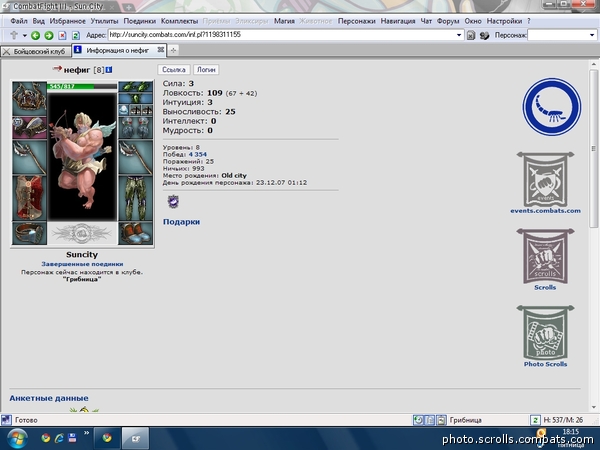This screenshot has width=600, height=450.
Task: Launch Internet Explorer from quick launch
Action: point(59,438)
